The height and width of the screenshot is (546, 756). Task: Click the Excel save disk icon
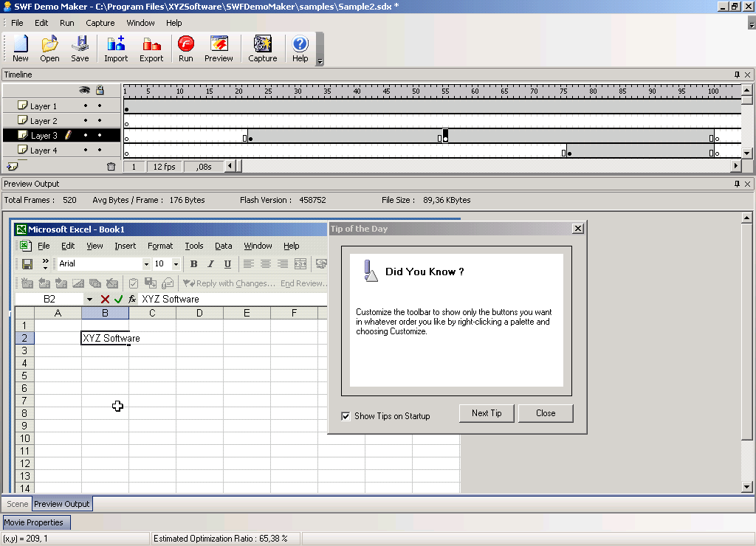click(x=27, y=263)
